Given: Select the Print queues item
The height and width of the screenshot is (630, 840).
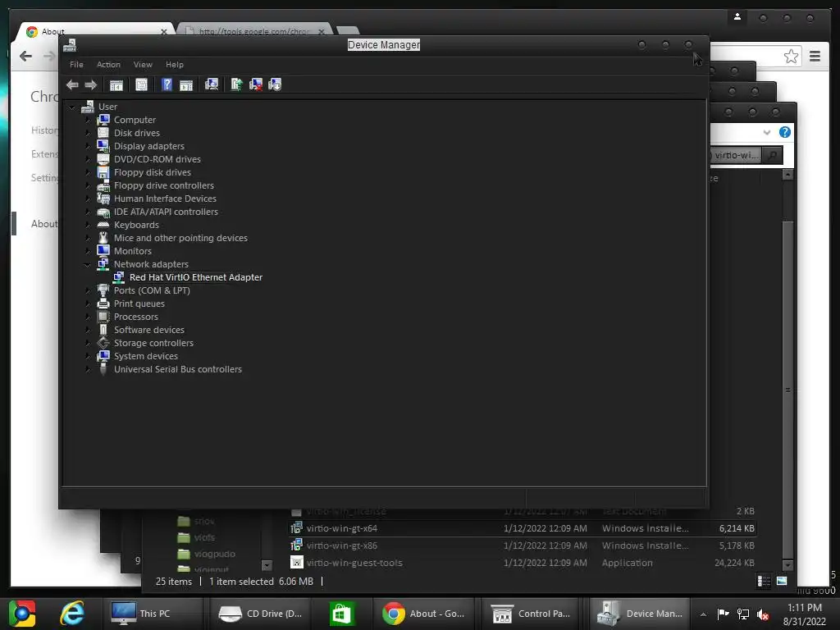Looking at the screenshot, I should point(139,304).
